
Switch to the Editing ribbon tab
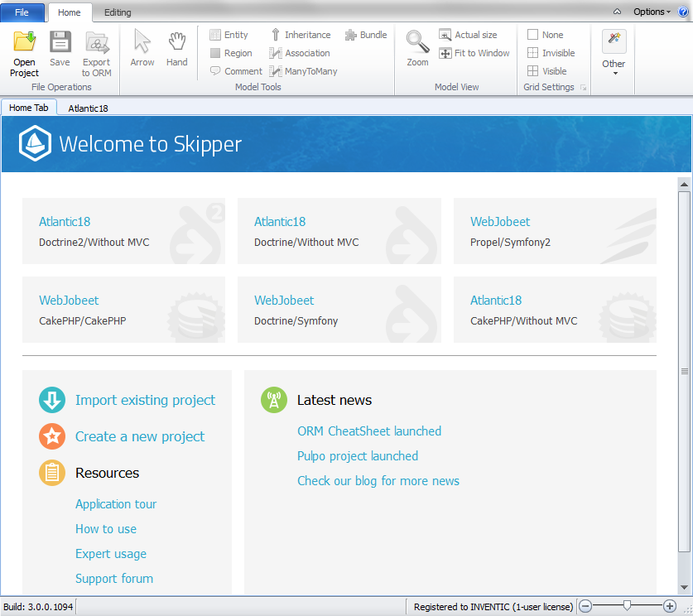(118, 12)
